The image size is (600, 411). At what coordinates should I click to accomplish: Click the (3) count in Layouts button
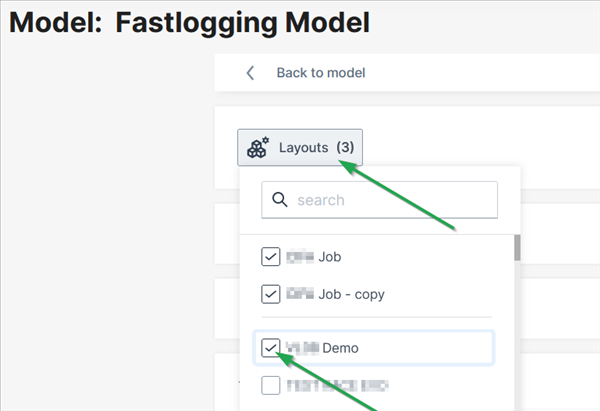point(345,148)
